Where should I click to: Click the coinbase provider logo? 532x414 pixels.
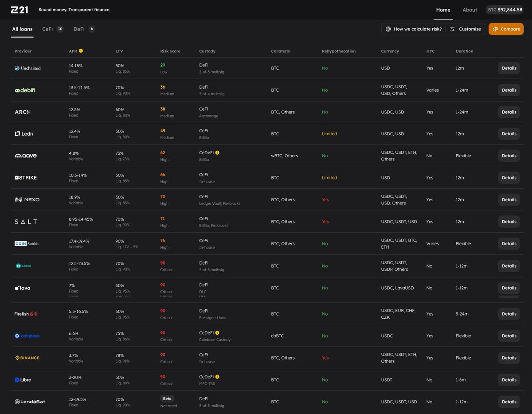tap(27, 336)
